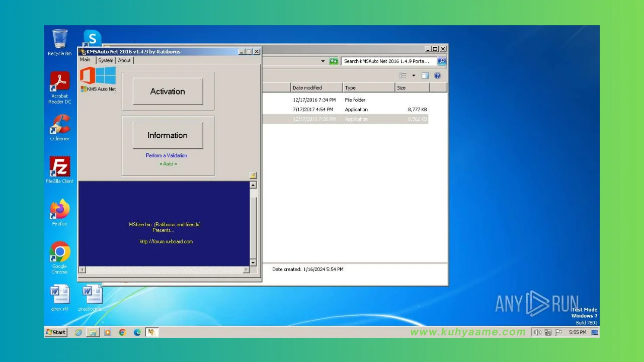
Task: Open Firefox desktop icon
Action: click(59, 213)
